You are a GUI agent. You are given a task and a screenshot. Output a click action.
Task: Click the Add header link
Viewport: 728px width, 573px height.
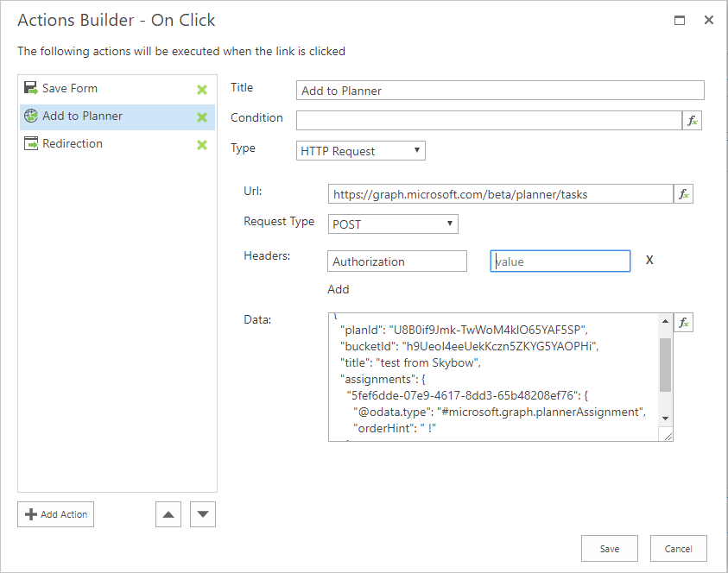[x=339, y=289]
